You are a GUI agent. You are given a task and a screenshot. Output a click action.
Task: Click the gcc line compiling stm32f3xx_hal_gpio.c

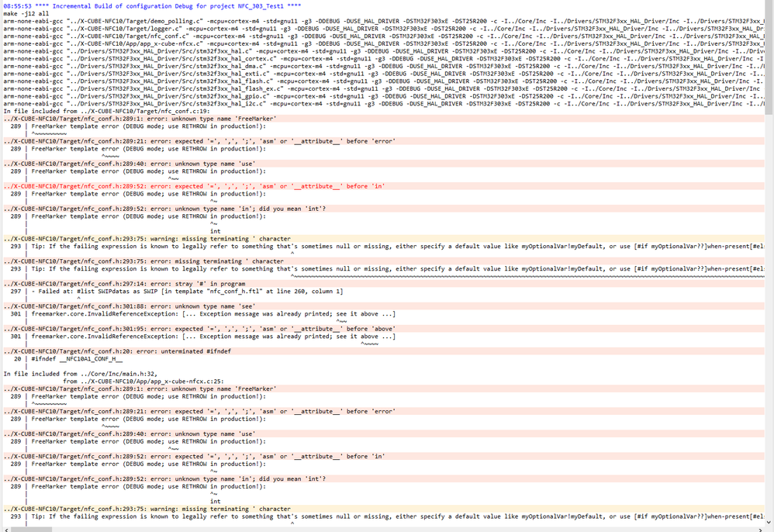pos(384,96)
